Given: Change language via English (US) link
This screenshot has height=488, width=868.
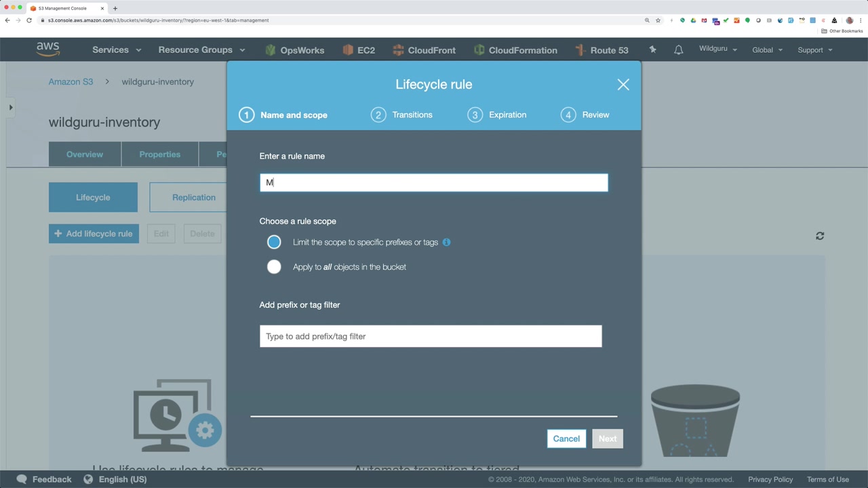Looking at the screenshot, I should [123, 479].
